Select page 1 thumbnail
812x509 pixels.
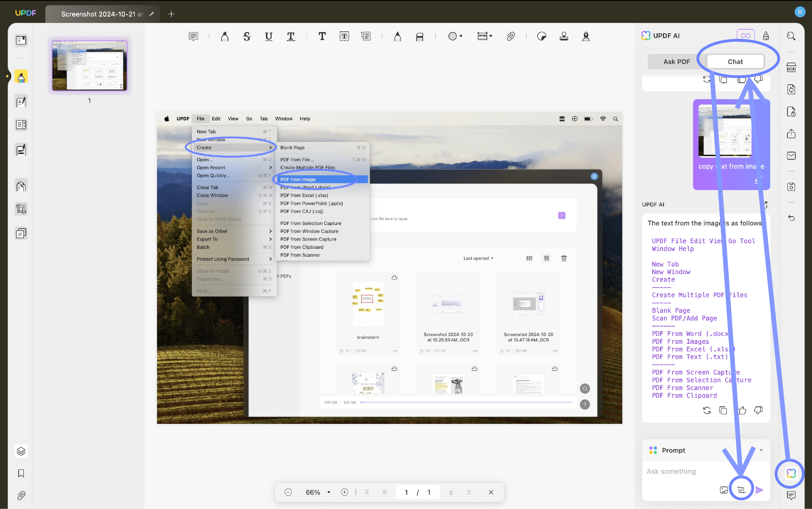click(x=90, y=66)
